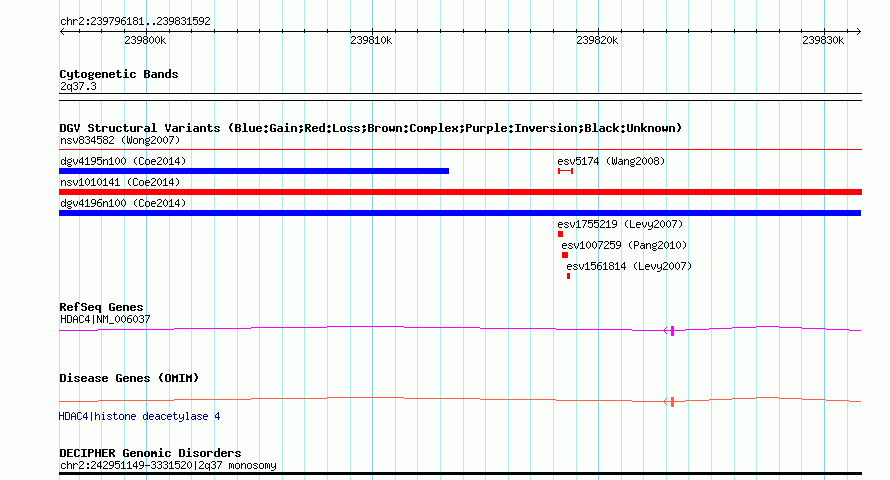Click the 239810k ruler tick label

(371, 41)
